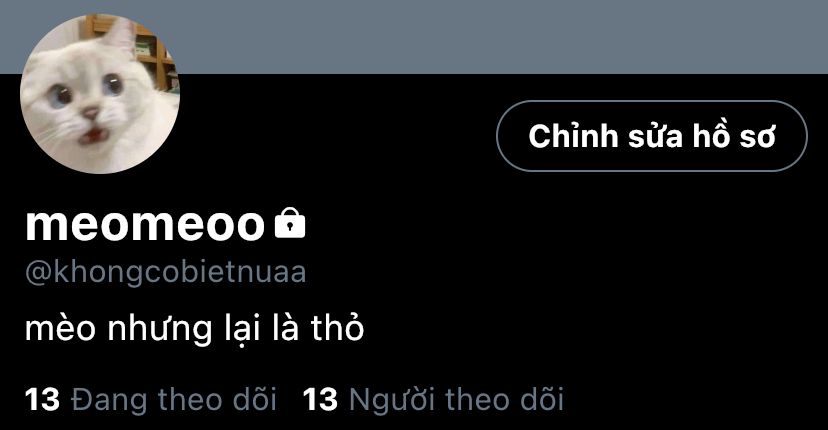The image size is (828, 430).
Task: Open the white cat profile picture
Action: pyautogui.click(x=100, y=94)
